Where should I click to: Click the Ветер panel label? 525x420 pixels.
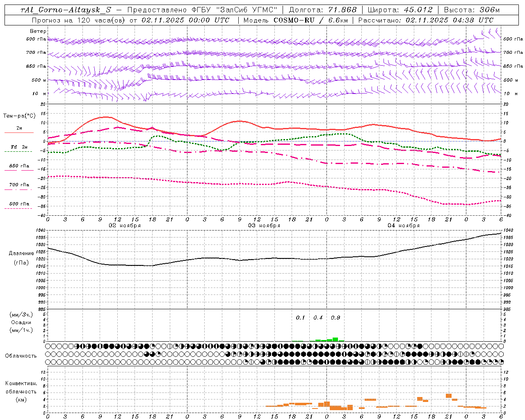38,31
